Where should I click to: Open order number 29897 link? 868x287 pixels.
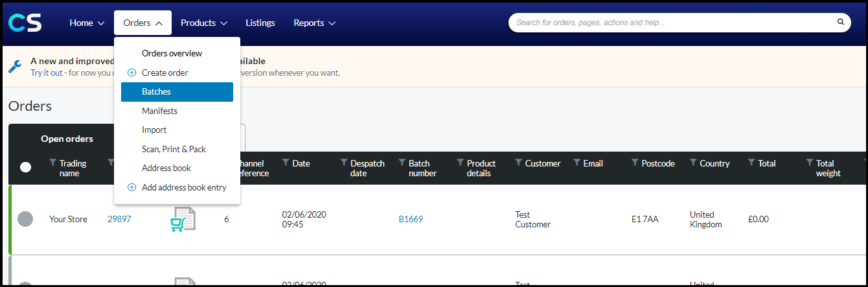tap(119, 219)
